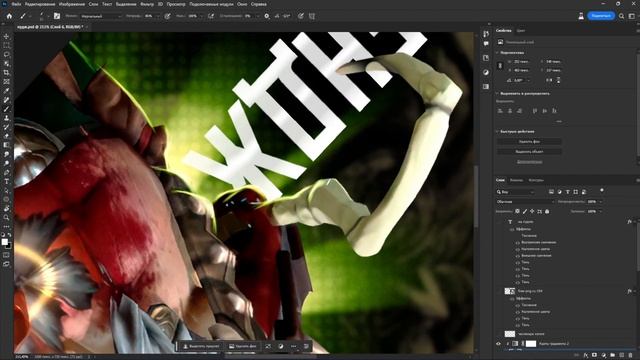This screenshot has height=360, width=640.
Task: Select the Pen tool
Action: (x=6, y=172)
